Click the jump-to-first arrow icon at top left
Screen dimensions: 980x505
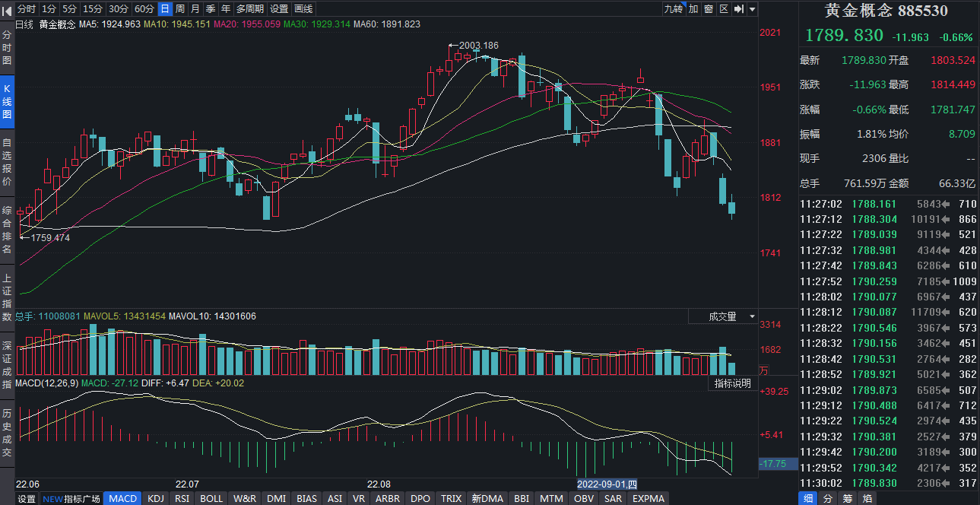point(7,9)
